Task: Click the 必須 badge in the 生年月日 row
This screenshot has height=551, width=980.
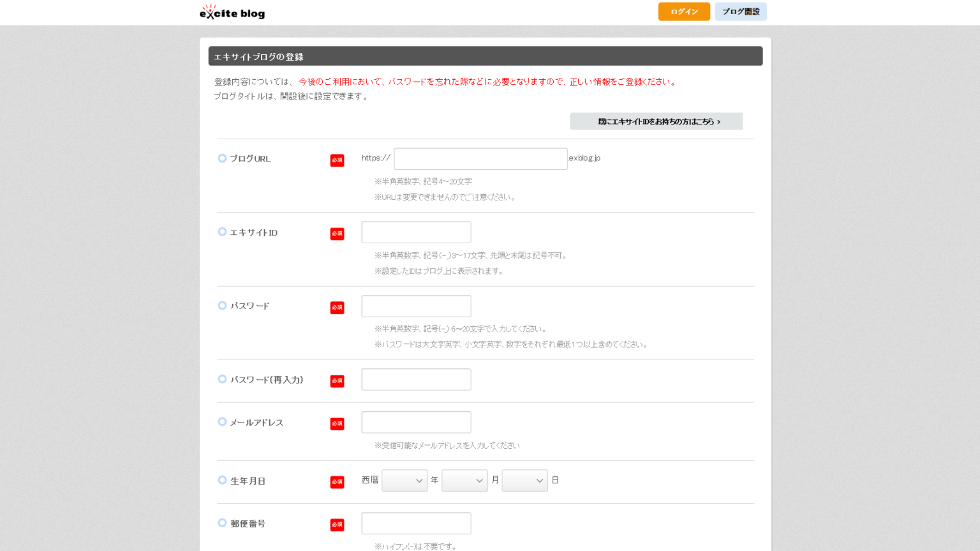Action: [x=337, y=482]
